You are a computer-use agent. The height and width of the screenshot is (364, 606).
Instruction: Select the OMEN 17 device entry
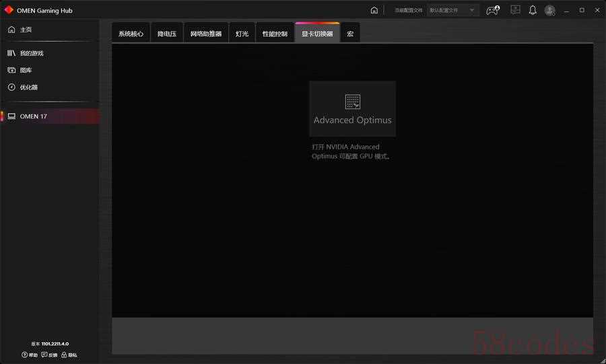pyautogui.click(x=33, y=116)
